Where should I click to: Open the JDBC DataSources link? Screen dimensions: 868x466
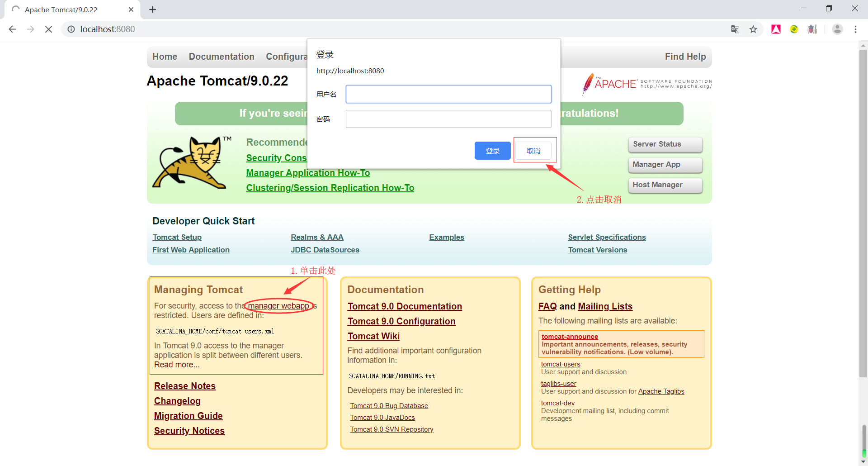(325, 250)
